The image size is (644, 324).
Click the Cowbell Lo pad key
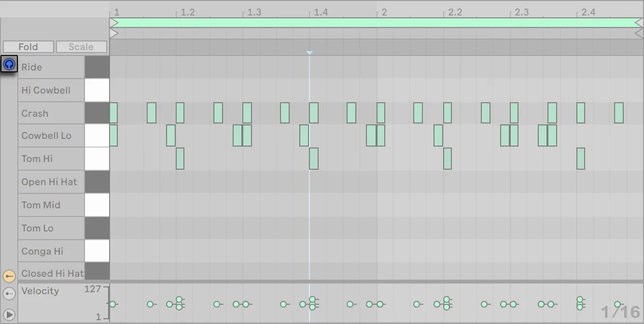[x=97, y=135]
